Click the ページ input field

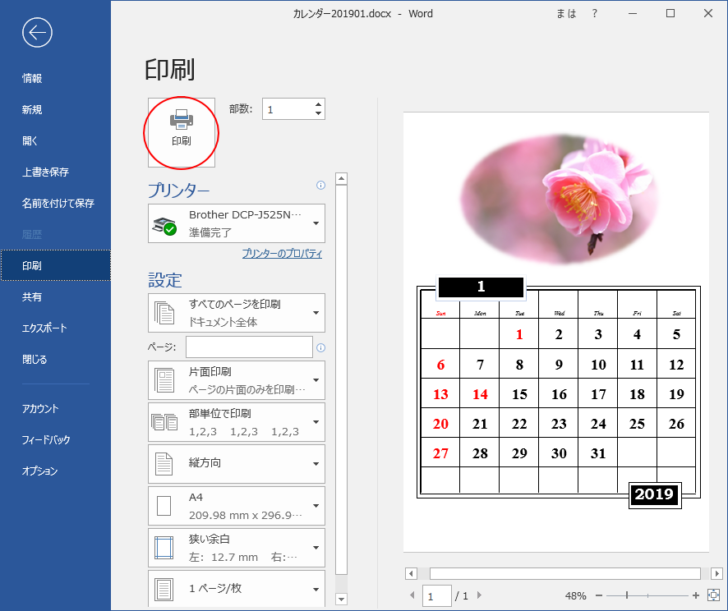pyautogui.click(x=248, y=347)
